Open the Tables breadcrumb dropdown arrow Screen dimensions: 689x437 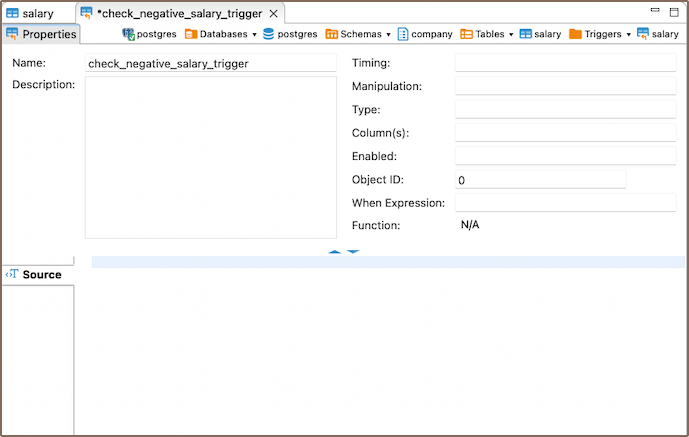[511, 34]
